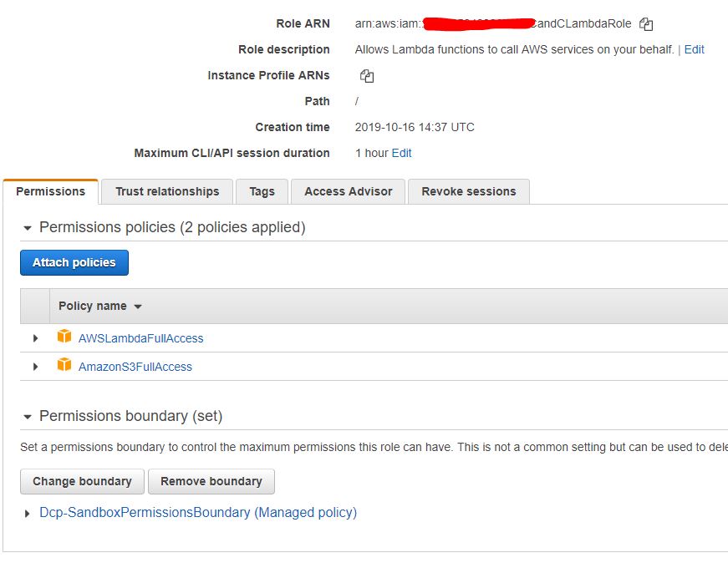728x573 pixels.
Task: Click the AWSLambdaFullAccess policy cube icon
Action: (64, 337)
